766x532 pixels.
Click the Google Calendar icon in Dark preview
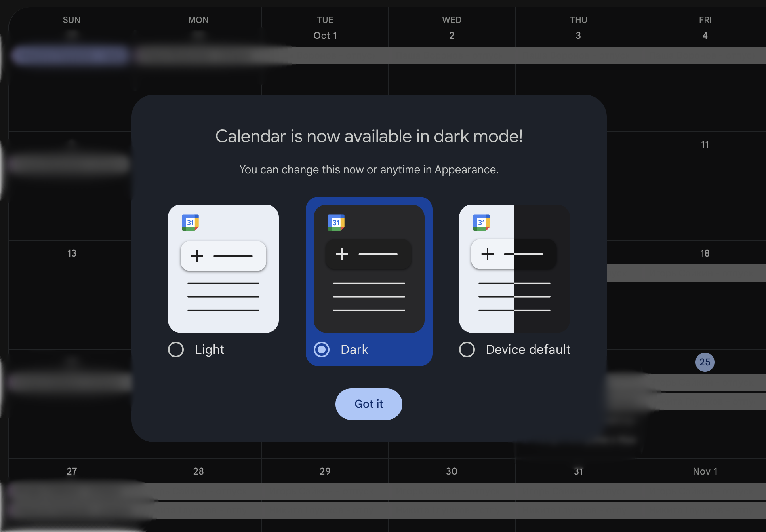click(x=336, y=221)
